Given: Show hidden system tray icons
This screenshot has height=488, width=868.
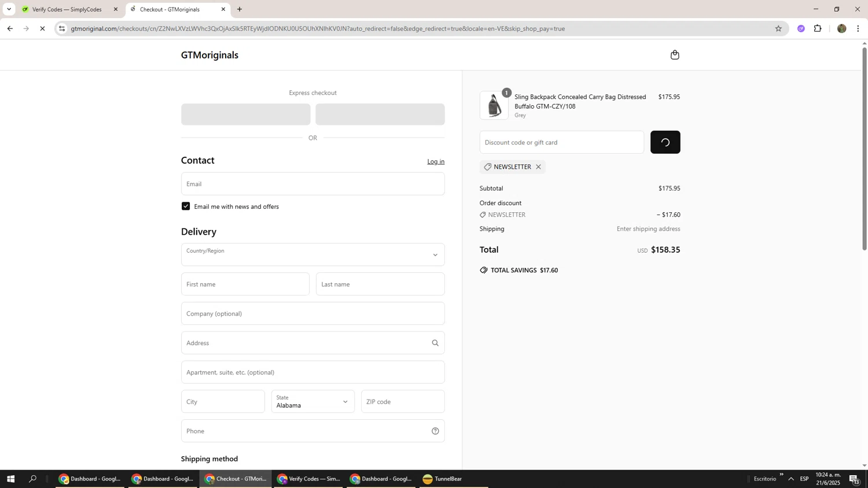Looking at the screenshot, I should [791, 479].
